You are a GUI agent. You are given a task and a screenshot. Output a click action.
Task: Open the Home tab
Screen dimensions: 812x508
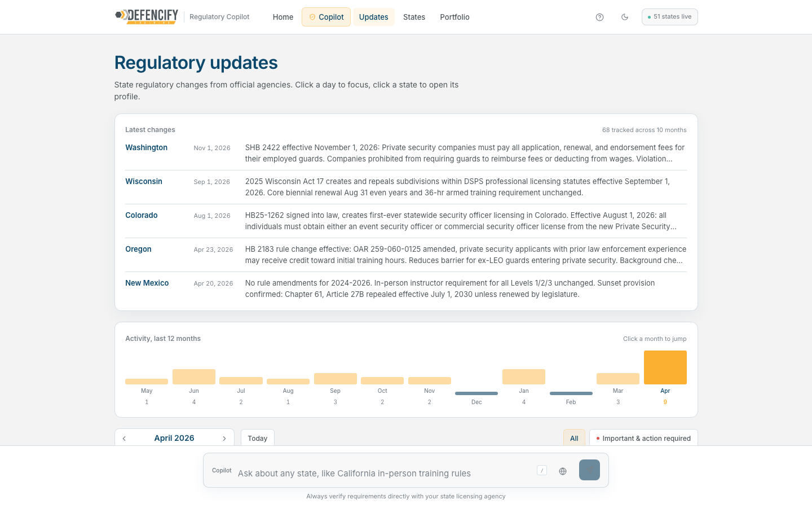(x=283, y=17)
